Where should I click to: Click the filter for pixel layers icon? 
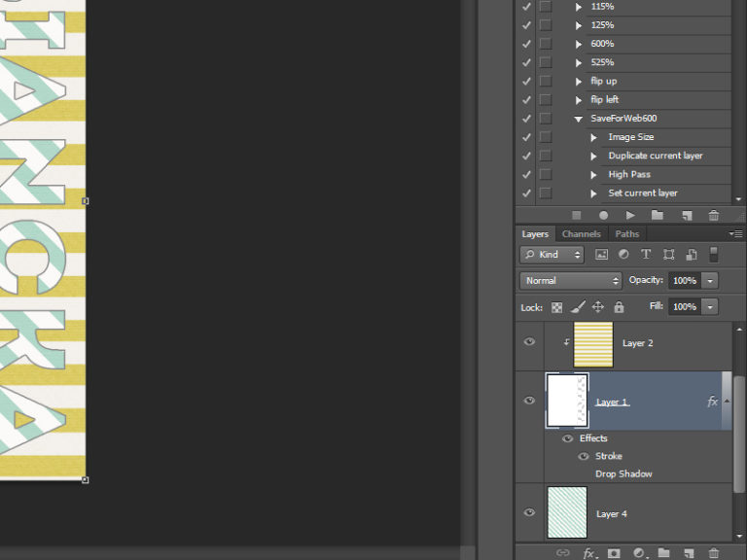pos(601,255)
